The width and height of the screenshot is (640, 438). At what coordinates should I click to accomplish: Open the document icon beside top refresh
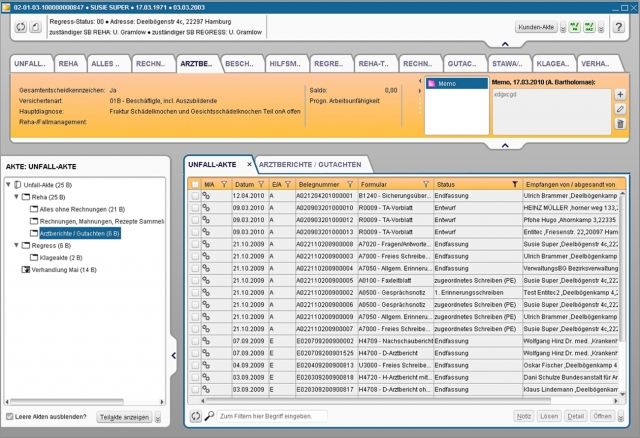click(36, 27)
